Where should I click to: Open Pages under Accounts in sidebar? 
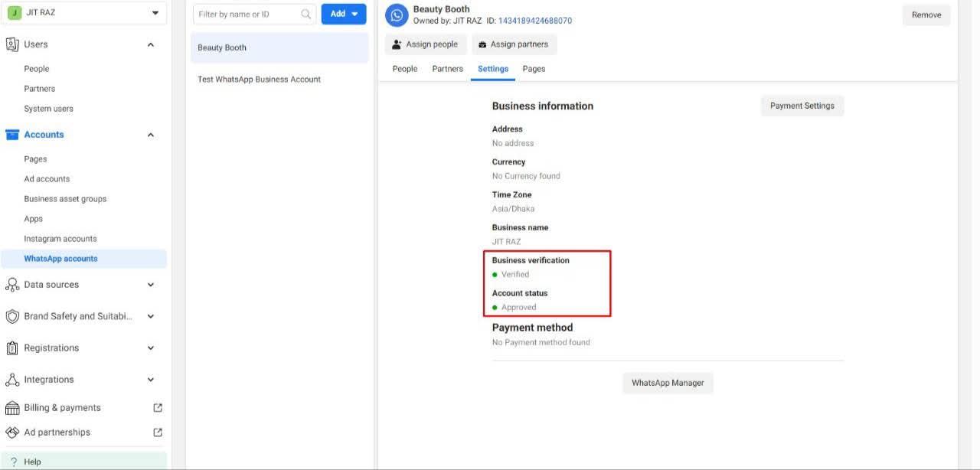35,159
